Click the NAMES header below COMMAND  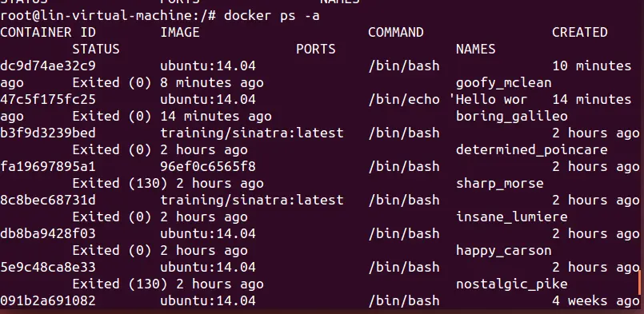[476, 50]
